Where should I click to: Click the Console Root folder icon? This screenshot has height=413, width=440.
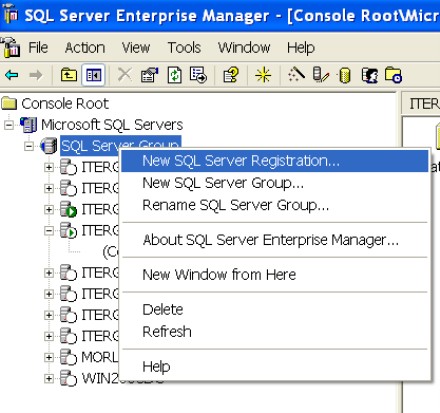9,103
